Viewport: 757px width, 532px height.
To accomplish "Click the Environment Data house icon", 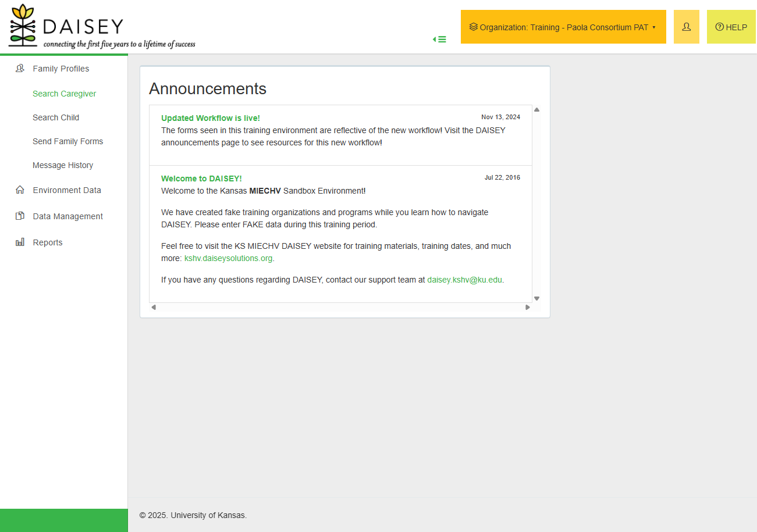I will [x=20, y=190].
